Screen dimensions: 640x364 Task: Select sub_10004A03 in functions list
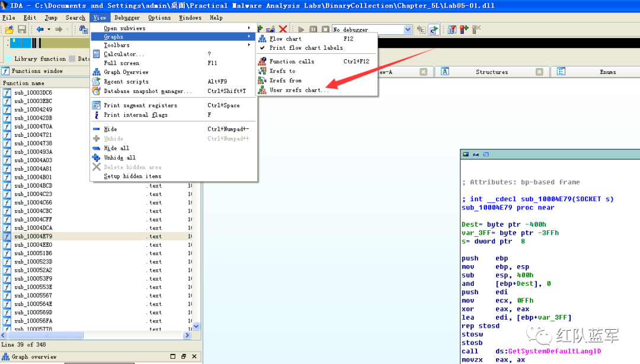click(33, 160)
